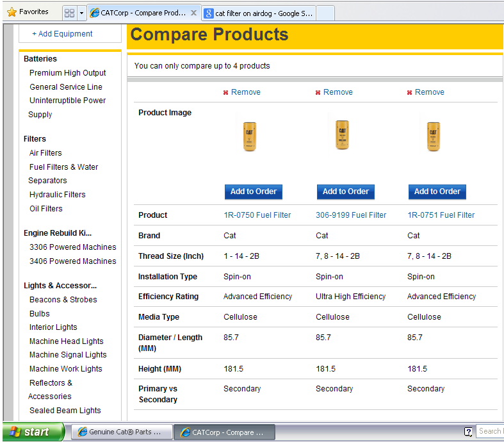Open the tab list dropdown arrow
The width and height of the screenshot is (504, 442).
[81, 13]
